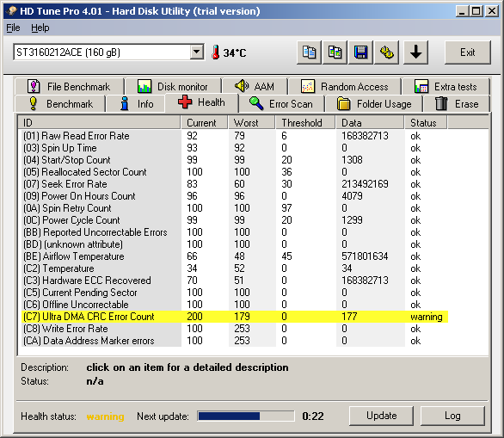Select Reallocated Sector Count attribute

coord(235,172)
